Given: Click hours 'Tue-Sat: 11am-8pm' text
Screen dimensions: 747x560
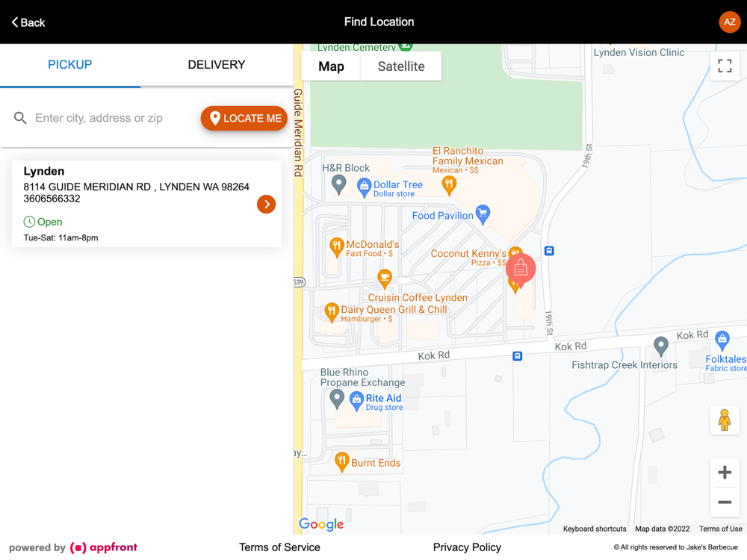Looking at the screenshot, I should tap(61, 237).
